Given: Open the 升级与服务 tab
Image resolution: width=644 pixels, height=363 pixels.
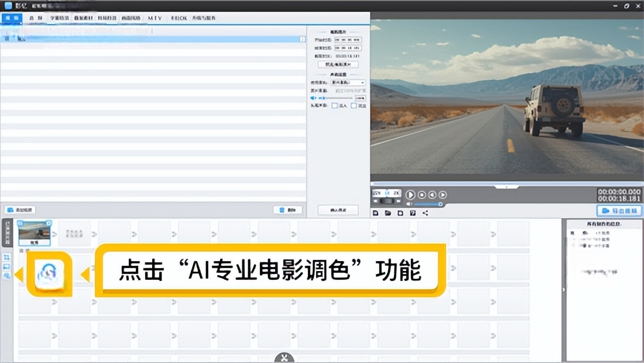Looking at the screenshot, I should (204, 18).
